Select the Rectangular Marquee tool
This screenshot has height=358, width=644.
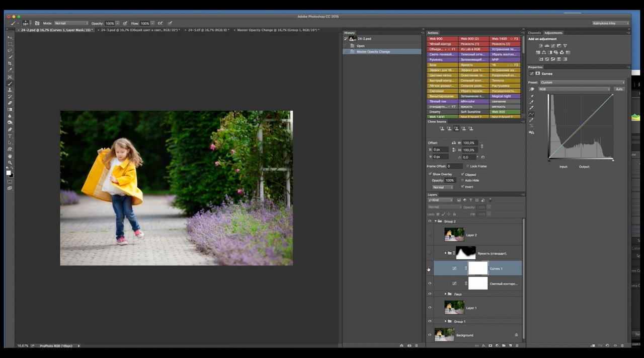tap(10, 44)
